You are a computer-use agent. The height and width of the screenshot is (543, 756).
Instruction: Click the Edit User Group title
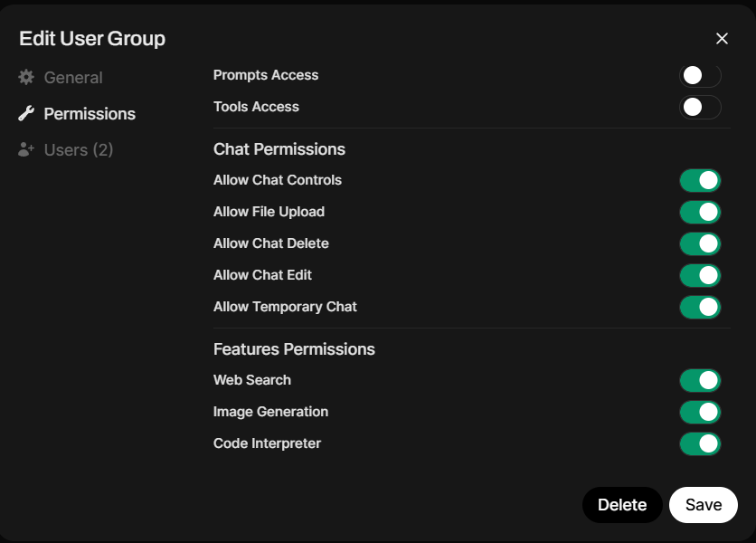pyautogui.click(x=92, y=38)
